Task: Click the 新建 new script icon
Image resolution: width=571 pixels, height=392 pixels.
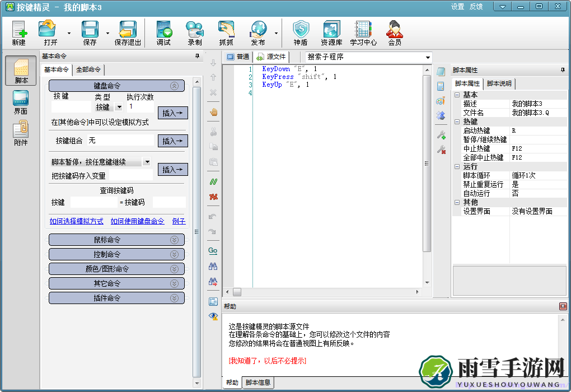Action: 18,33
